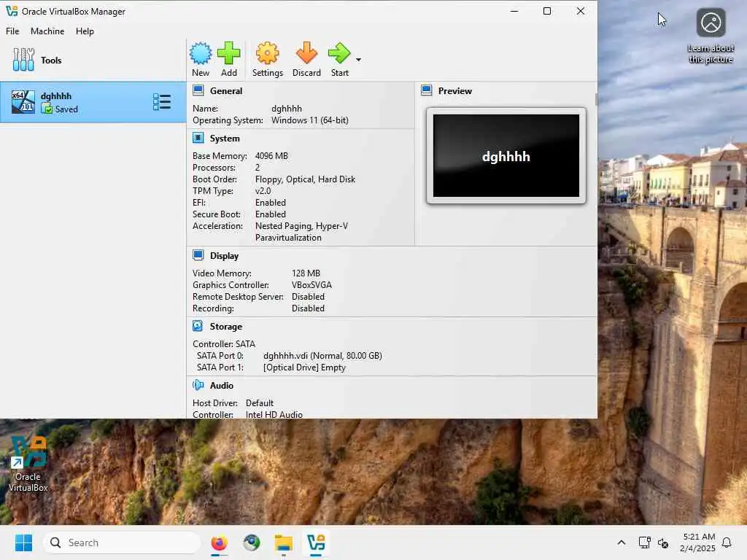Click the VM name value dghhhh
This screenshot has height=560, width=747.
pyautogui.click(x=286, y=109)
